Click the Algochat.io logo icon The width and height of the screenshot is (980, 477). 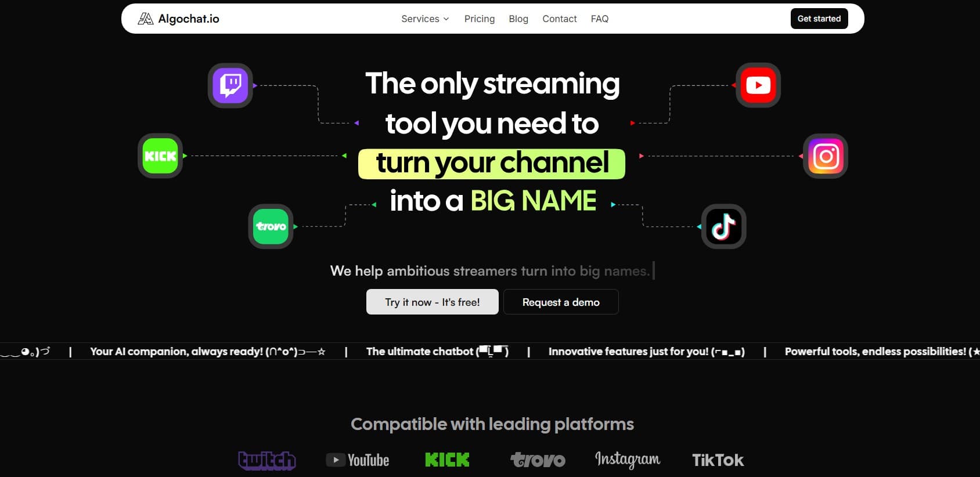pos(145,19)
